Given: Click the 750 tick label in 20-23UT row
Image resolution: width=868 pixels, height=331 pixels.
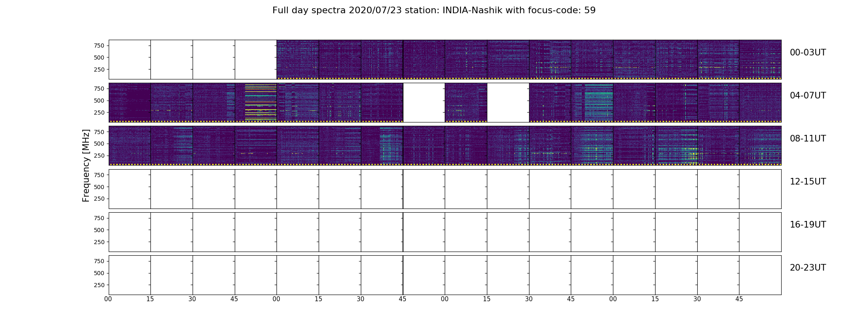Looking at the screenshot, I should click(99, 261).
